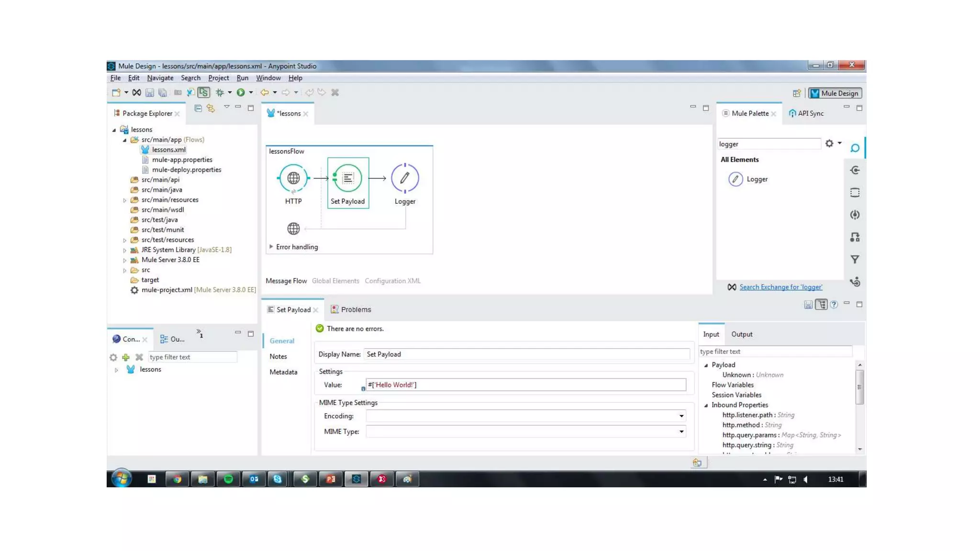
Task: Open the Run menu
Action: 242,78
